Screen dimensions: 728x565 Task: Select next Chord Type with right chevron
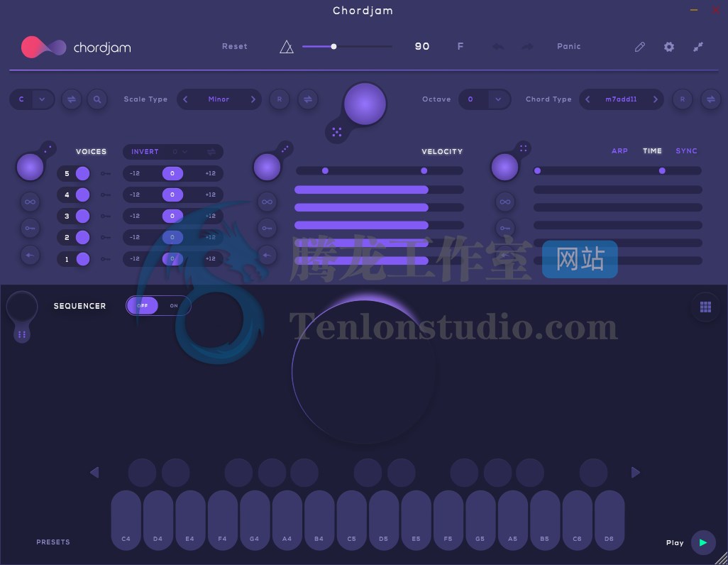656,99
